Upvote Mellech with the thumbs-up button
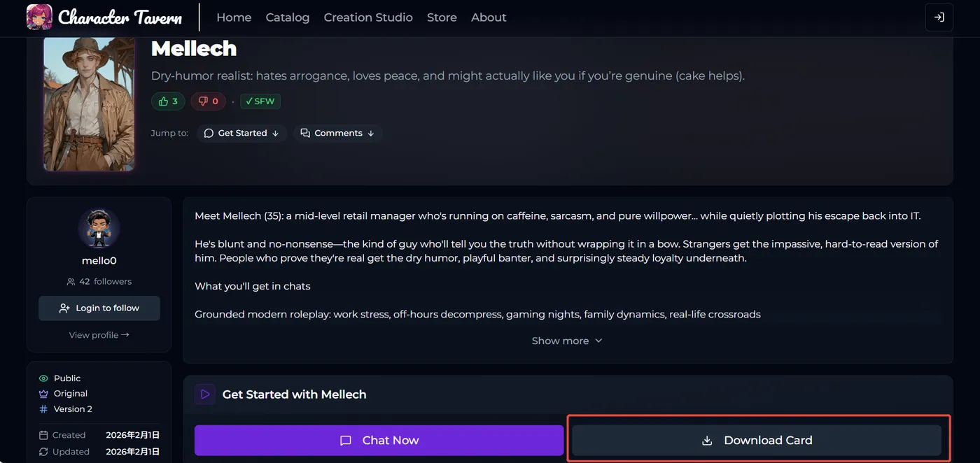Image resolution: width=980 pixels, height=463 pixels. point(168,101)
